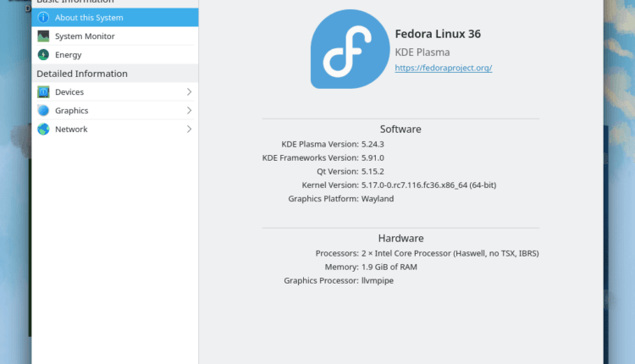
Task: Click the Detailed Information section header
Action: 82,74
